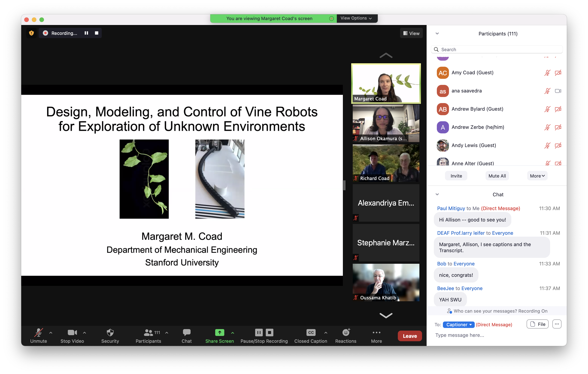
Task: Leave the meeting
Action: tap(410, 336)
